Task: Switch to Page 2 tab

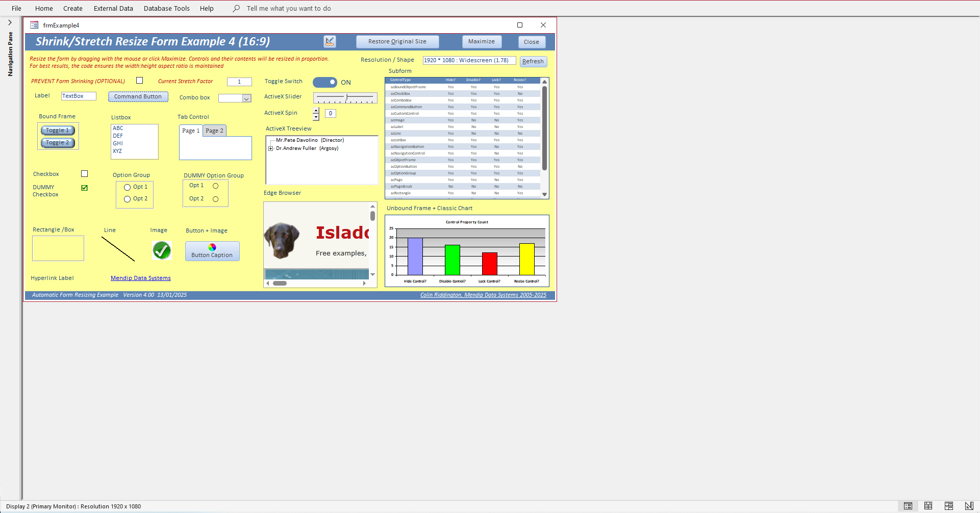Action: click(x=214, y=131)
